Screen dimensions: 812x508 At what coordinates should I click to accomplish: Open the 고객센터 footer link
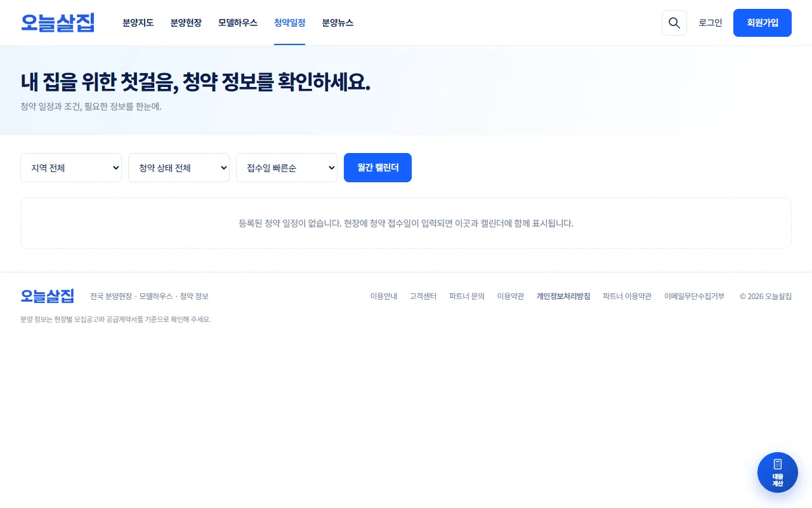423,297
